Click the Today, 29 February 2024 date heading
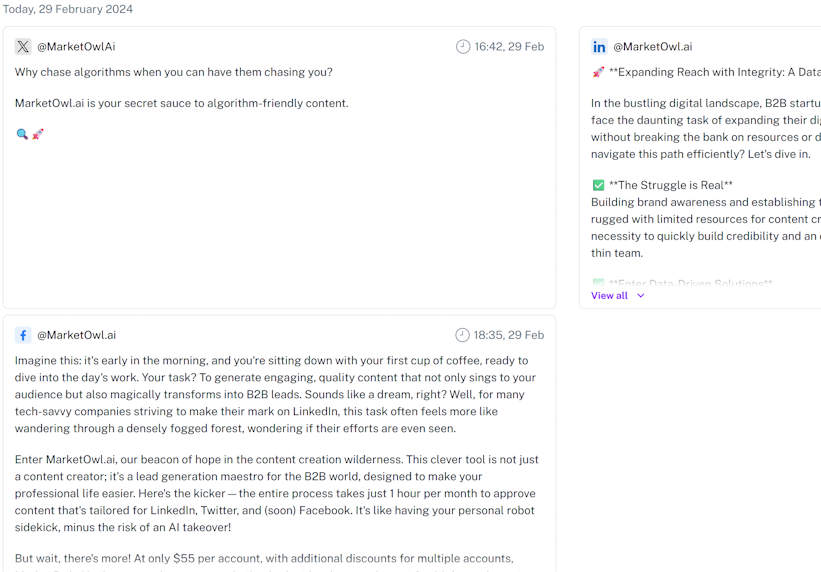Image resolution: width=821 pixels, height=572 pixels. [x=68, y=9]
